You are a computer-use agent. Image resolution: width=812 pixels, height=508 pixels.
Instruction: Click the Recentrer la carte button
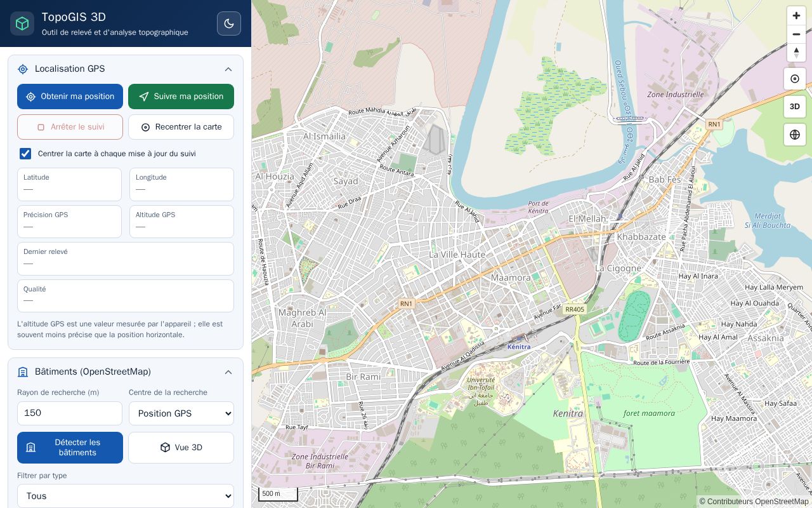coord(181,127)
